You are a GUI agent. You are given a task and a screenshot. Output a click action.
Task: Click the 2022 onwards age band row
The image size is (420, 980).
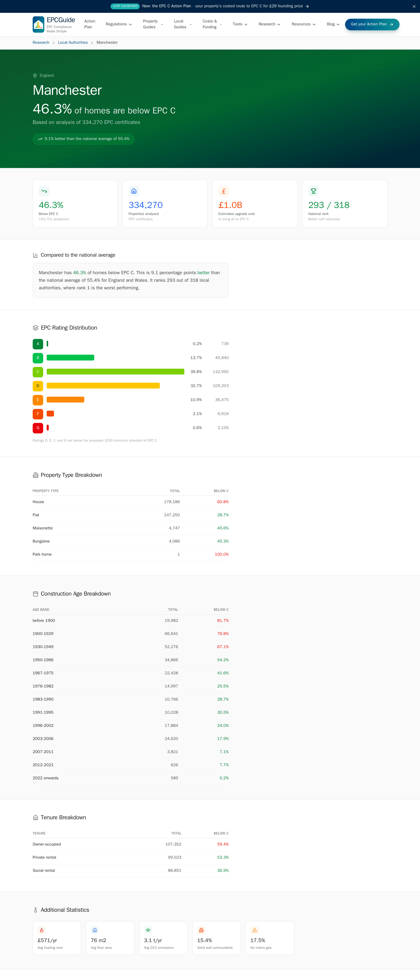point(131,778)
